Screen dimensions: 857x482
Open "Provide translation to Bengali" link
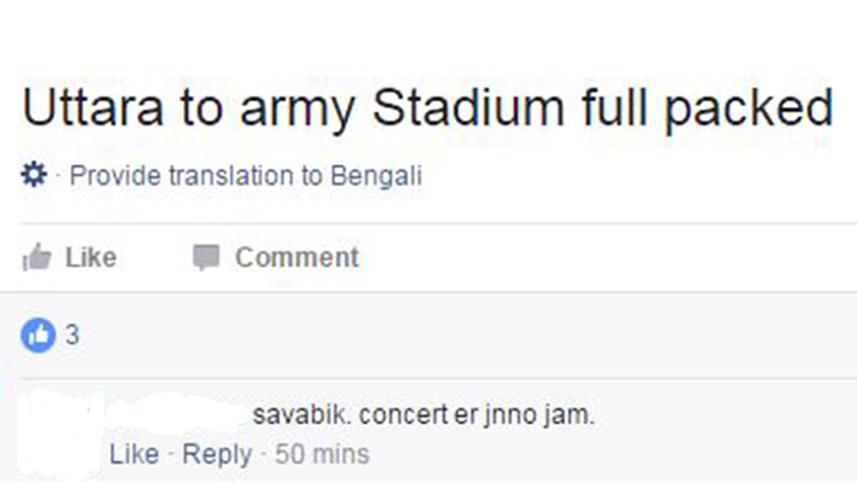click(x=246, y=176)
